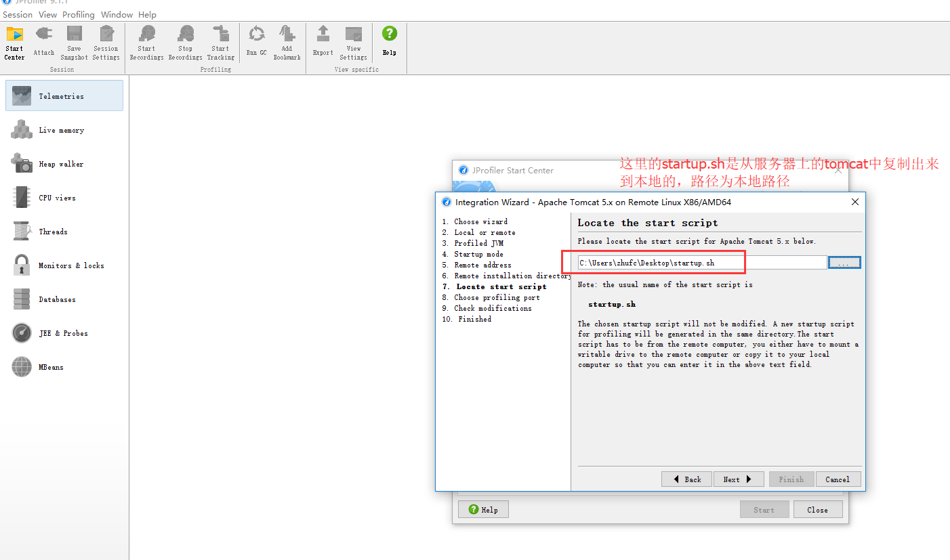Open Databases sidebar section

tap(64, 299)
